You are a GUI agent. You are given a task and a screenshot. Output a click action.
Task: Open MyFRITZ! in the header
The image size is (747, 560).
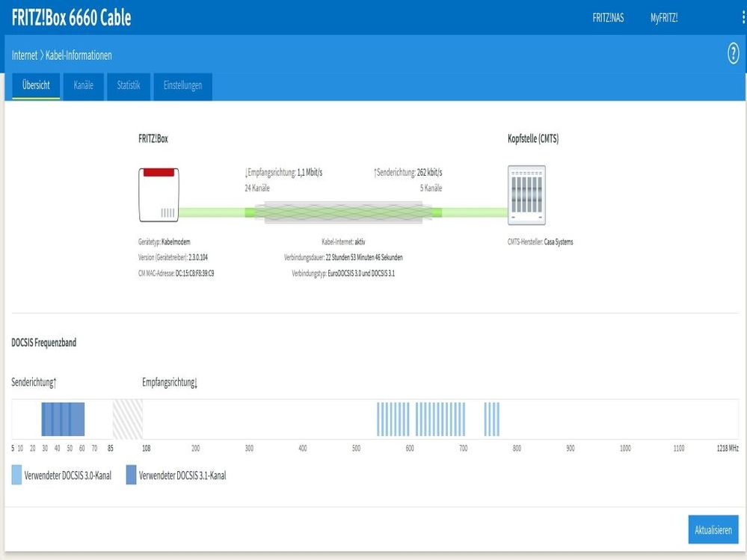coord(664,18)
